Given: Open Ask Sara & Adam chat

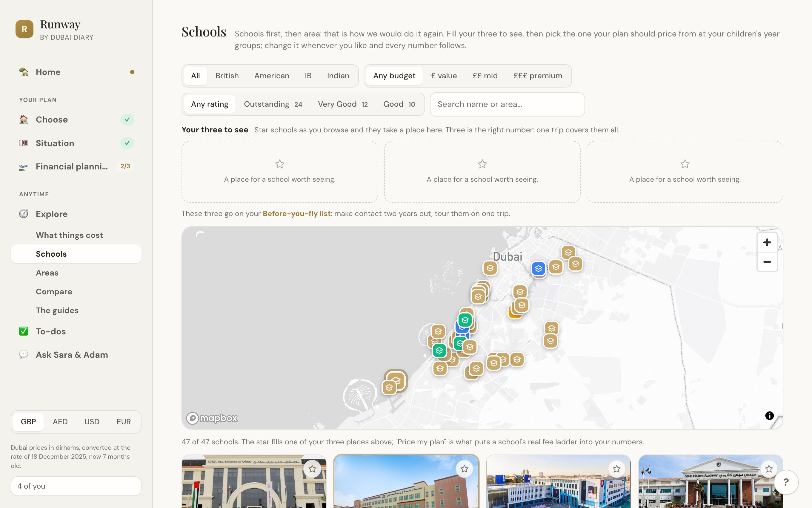Looking at the screenshot, I should tap(76, 355).
